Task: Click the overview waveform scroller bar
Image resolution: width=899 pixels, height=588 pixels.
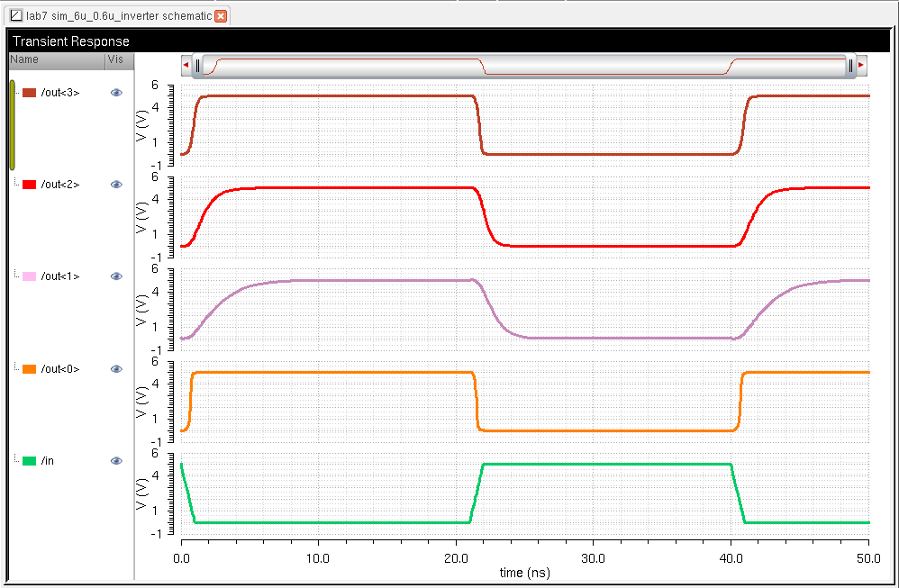Action: 524,66
